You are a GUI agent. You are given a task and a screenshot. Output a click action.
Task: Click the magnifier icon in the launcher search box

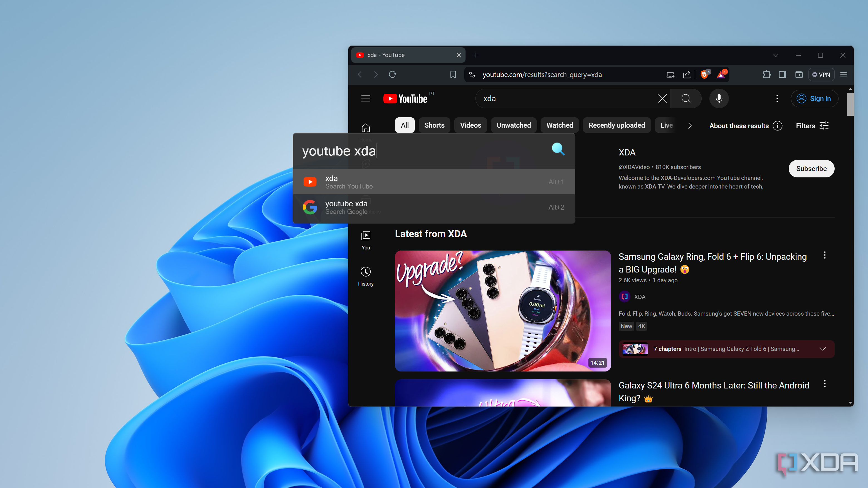coord(558,149)
